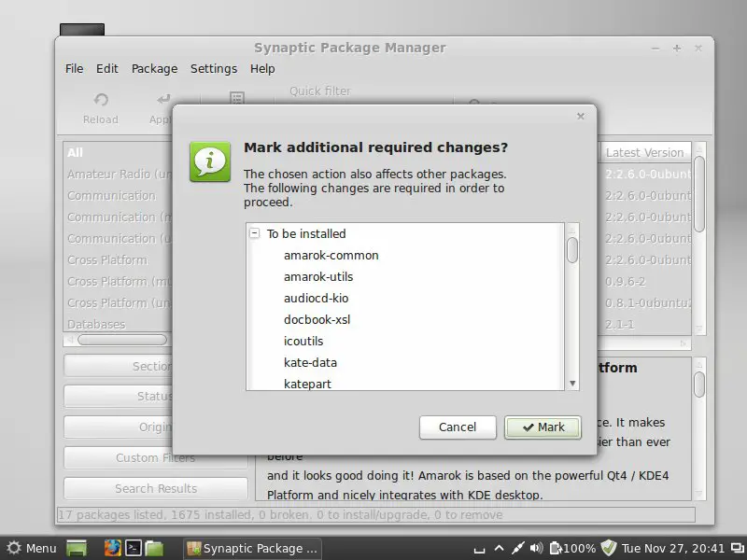Open the Menu gear icon in the taskbar
Image resolution: width=747 pixels, height=560 pixels.
[14, 548]
